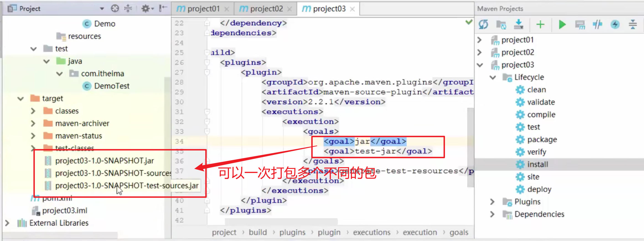Close the project02 tab
644x241 pixels.
(x=289, y=9)
